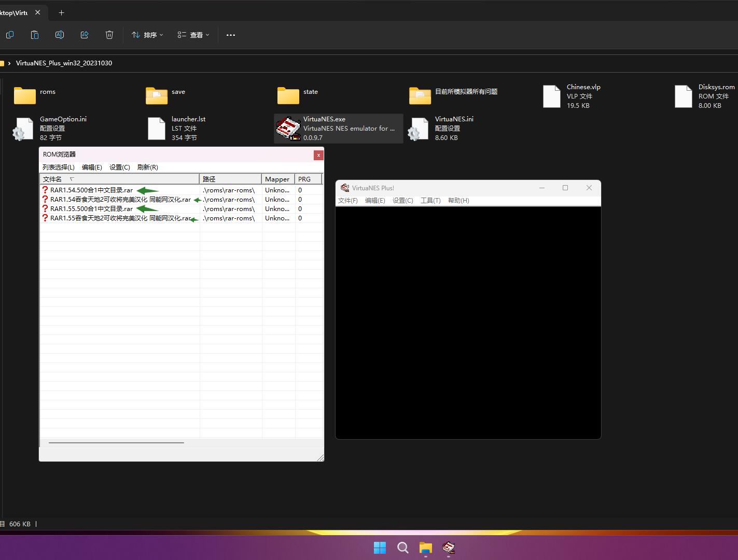738x560 pixels.
Task: Select the save folder
Action: coord(165,95)
